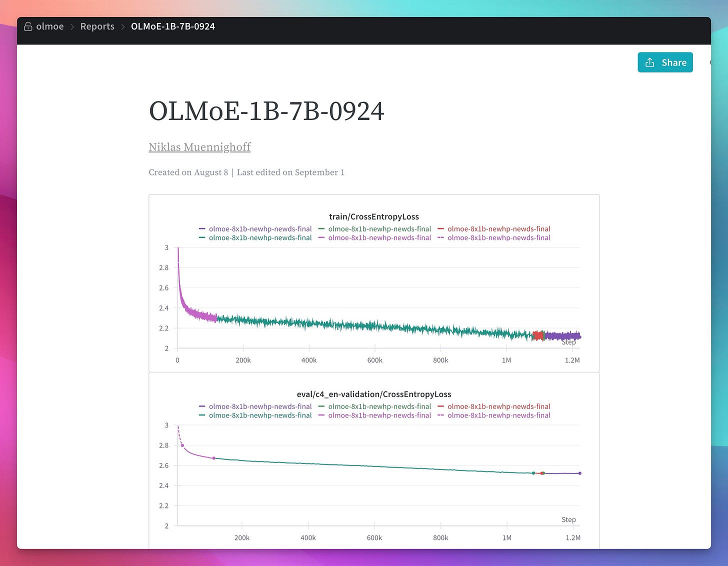Viewport: 728px width, 566px height.
Task: Open Niklas Muennighoff author link
Action: pos(199,147)
